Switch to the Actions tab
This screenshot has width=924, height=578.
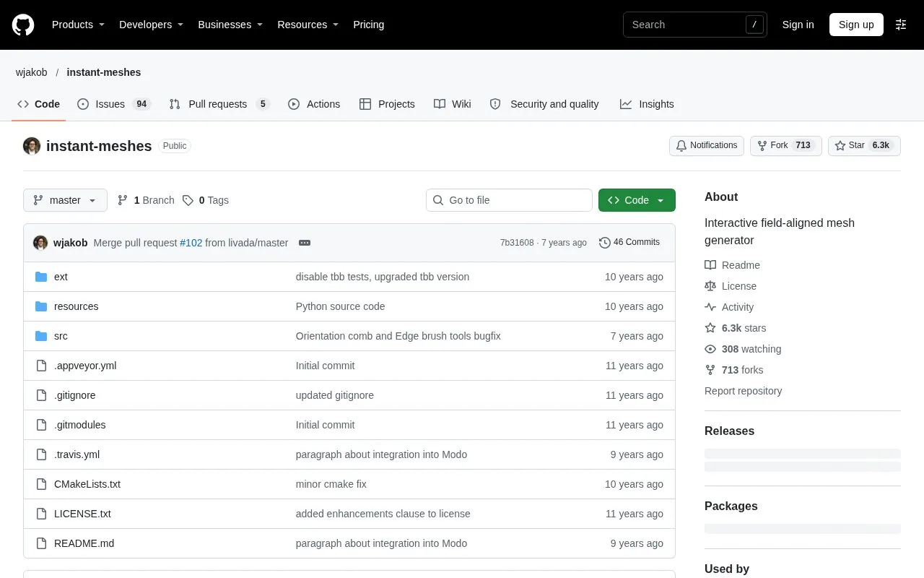click(x=314, y=104)
